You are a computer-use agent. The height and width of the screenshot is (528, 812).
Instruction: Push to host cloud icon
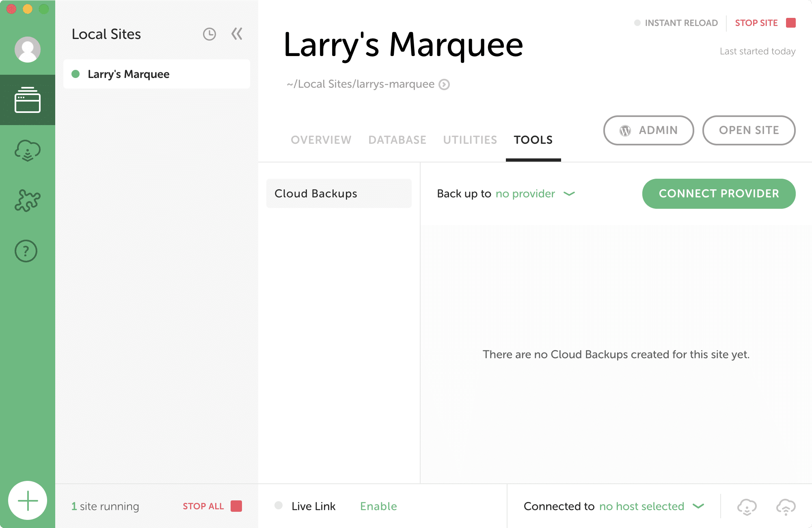pyautogui.click(x=786, y=506)
